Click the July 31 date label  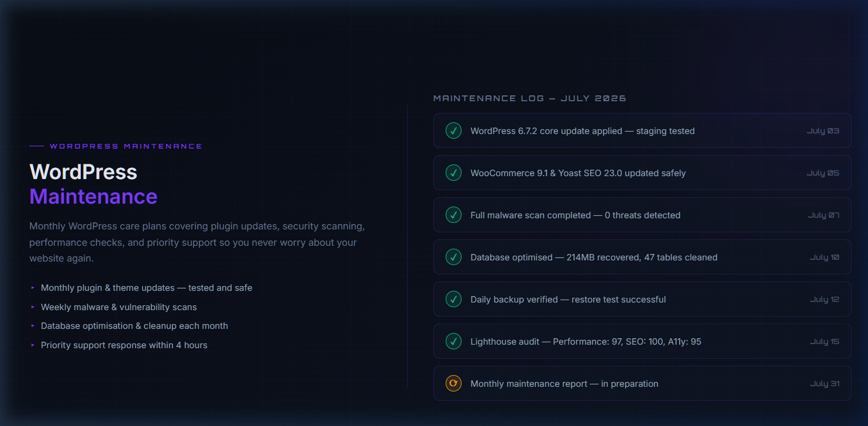(825, 383)
